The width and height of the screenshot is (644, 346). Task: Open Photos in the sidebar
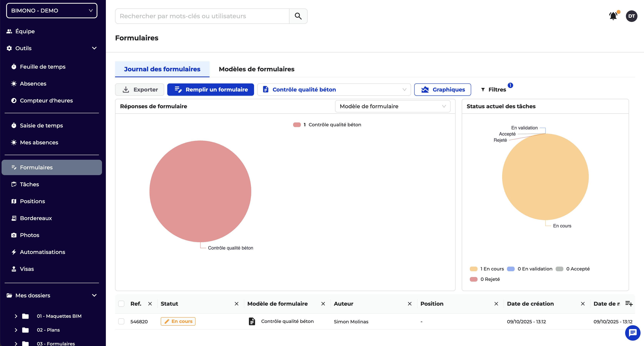tap(29, 235)
